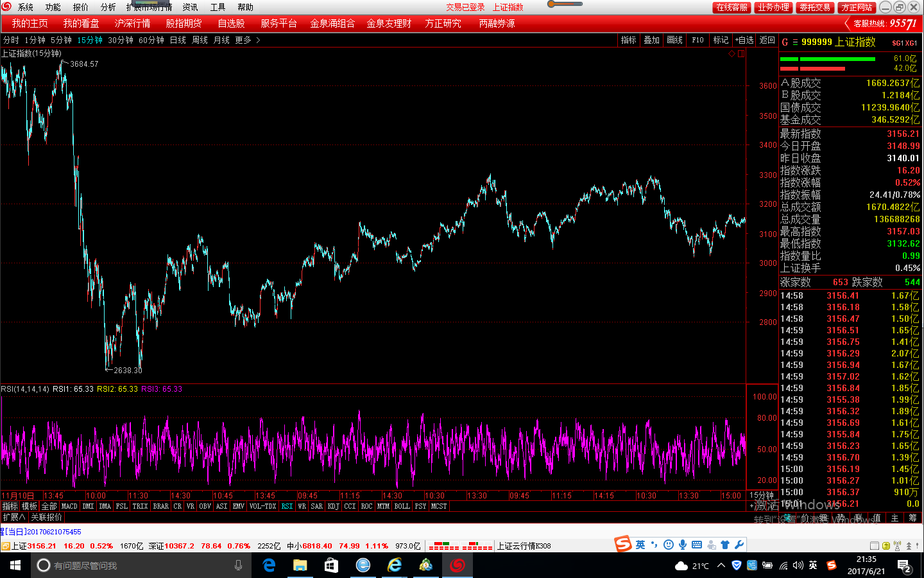The width and height of the screenshot is (924, 578).
Task: Select the KDJ indicator
Action: click(334, 506)
